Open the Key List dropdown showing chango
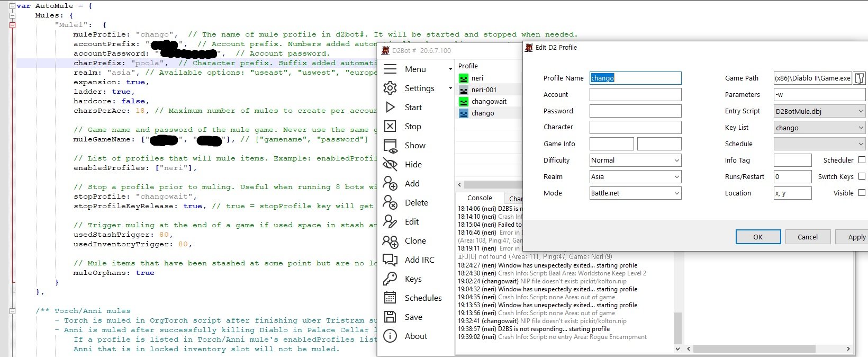Screen dimensions: 868x357 pos(819,128)
